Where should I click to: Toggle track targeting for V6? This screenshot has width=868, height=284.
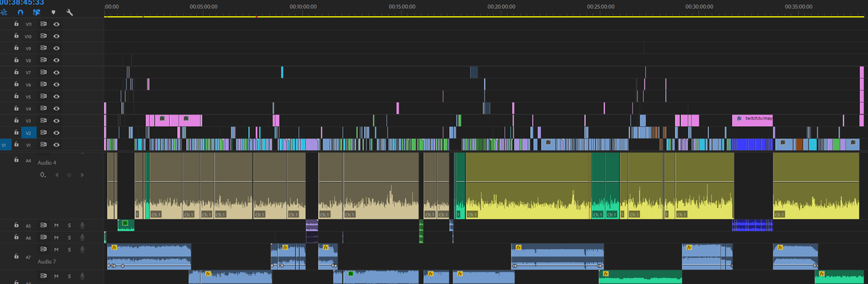[x=28, y=84]
